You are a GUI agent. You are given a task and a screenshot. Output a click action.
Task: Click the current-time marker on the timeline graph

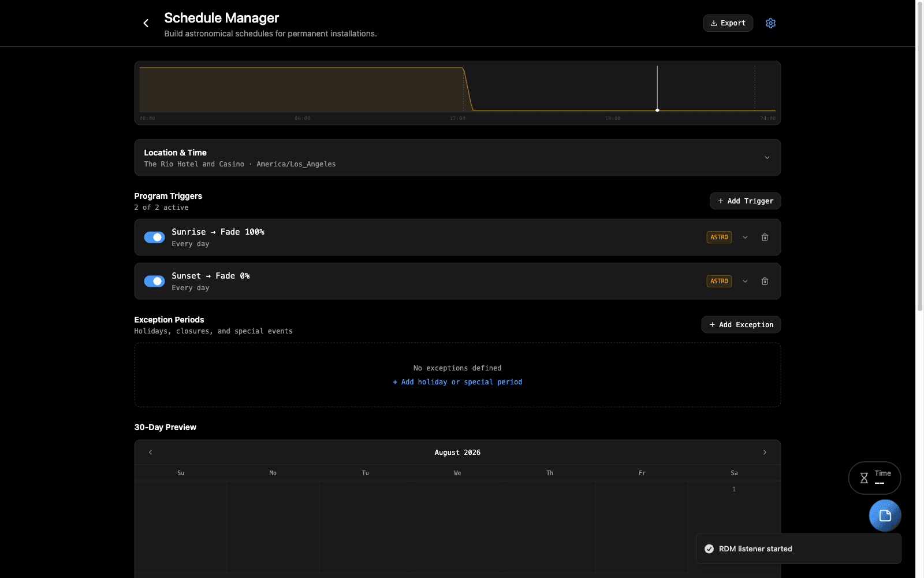[x=657, y=110]
